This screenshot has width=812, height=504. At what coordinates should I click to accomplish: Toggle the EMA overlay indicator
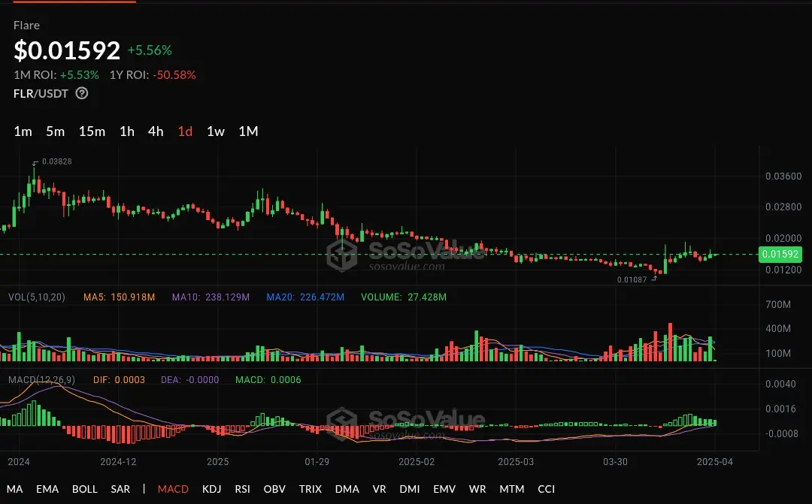click(x=47, y=489)
